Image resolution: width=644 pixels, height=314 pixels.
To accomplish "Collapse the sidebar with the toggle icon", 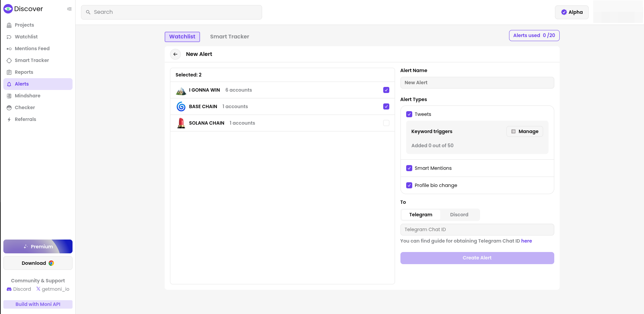I will 69,9.
